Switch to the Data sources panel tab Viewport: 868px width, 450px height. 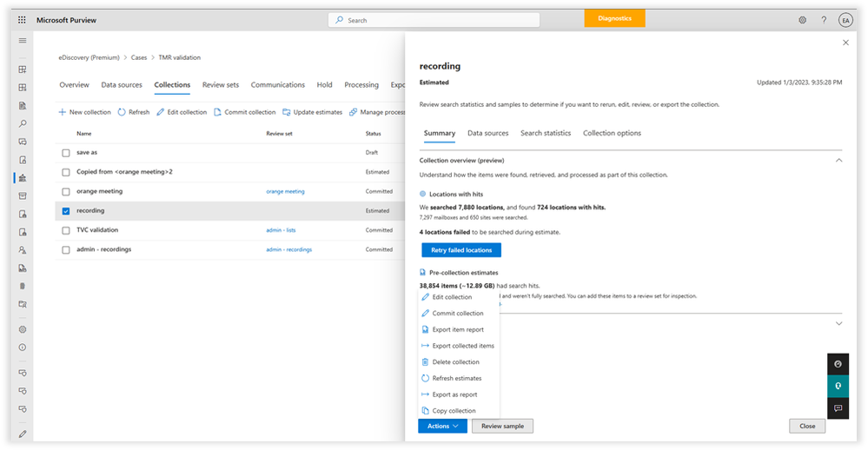coord(487,134)
